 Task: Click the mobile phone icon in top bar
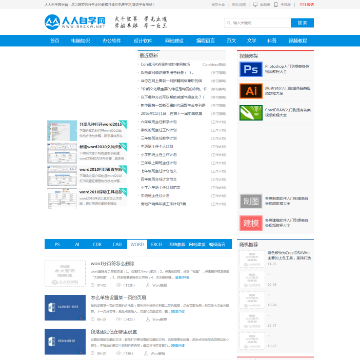point(276,5)
